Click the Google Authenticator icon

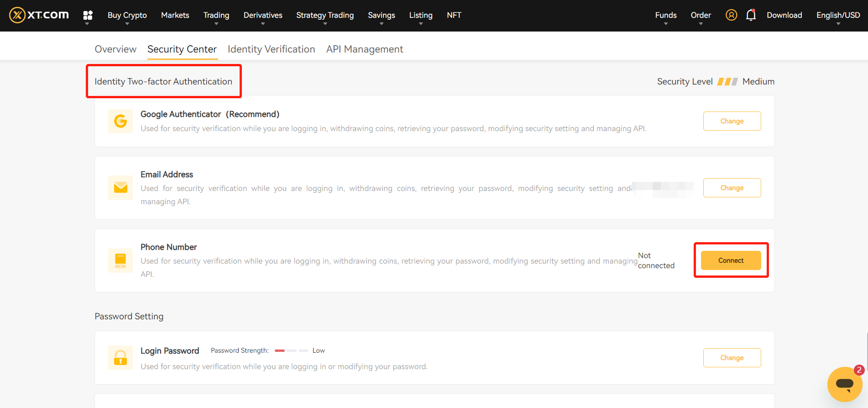click(120, 121)
